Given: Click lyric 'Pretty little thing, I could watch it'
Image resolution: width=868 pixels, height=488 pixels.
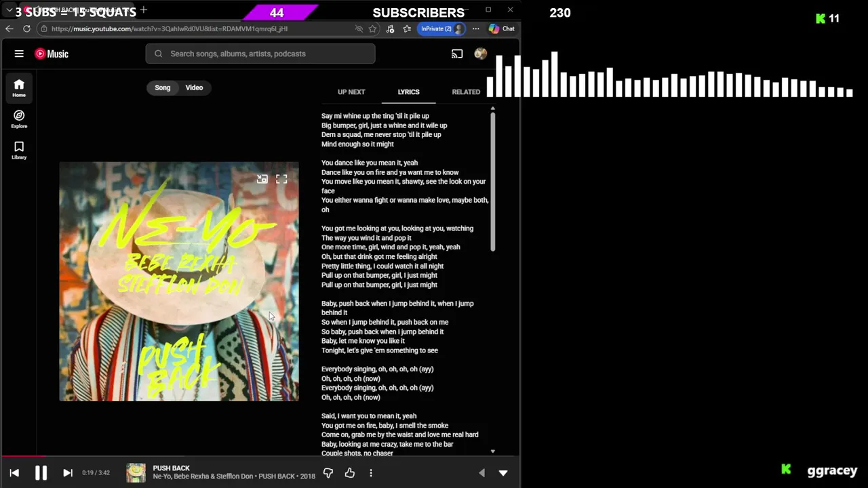Looking at the screenshot, I should pos(382,266).
